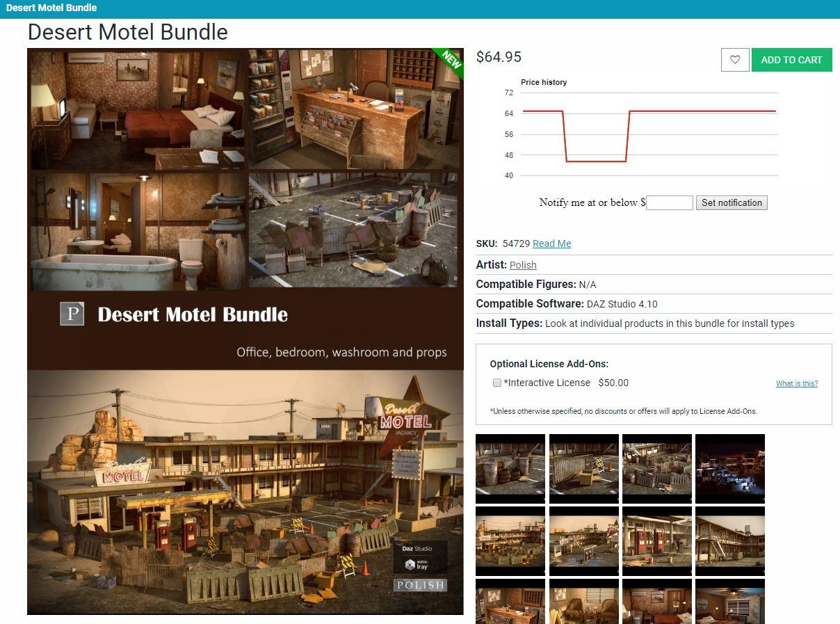840x624 pixels.
Task: Open thumbnail showing red gas pumps
Action: pyautogui.click(x=657, y=541)
